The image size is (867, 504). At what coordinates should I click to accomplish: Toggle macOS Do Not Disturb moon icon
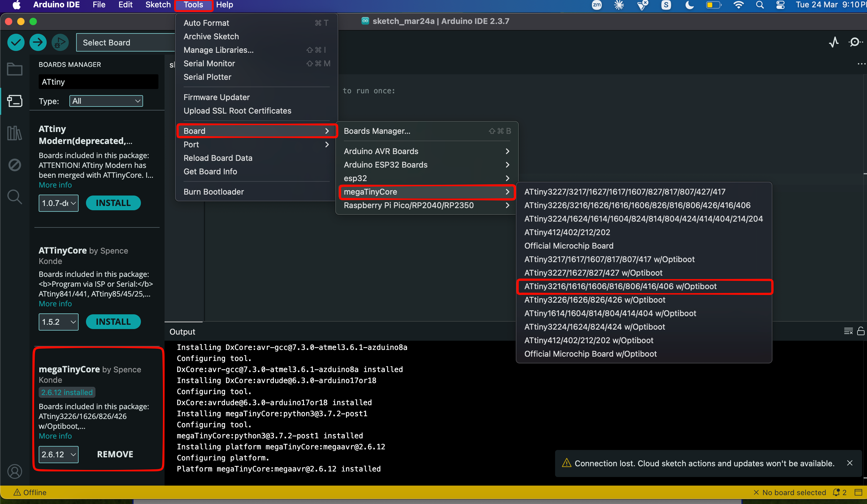tap(689, 5)
